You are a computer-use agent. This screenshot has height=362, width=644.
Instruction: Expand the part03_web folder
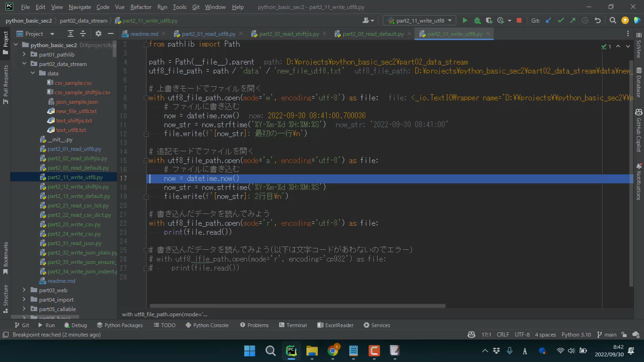click(x=24, y=290)
